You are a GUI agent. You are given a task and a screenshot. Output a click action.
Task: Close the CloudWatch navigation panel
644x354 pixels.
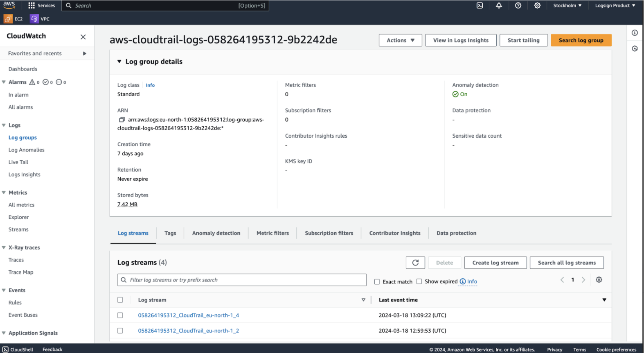click(x=83, y=37)
